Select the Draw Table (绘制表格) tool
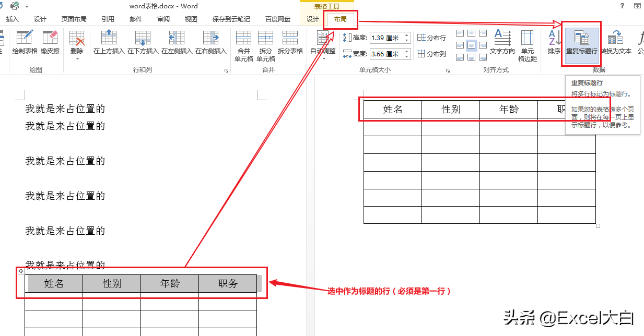This screenshot has height=336, width=644. tap(25, 42)
